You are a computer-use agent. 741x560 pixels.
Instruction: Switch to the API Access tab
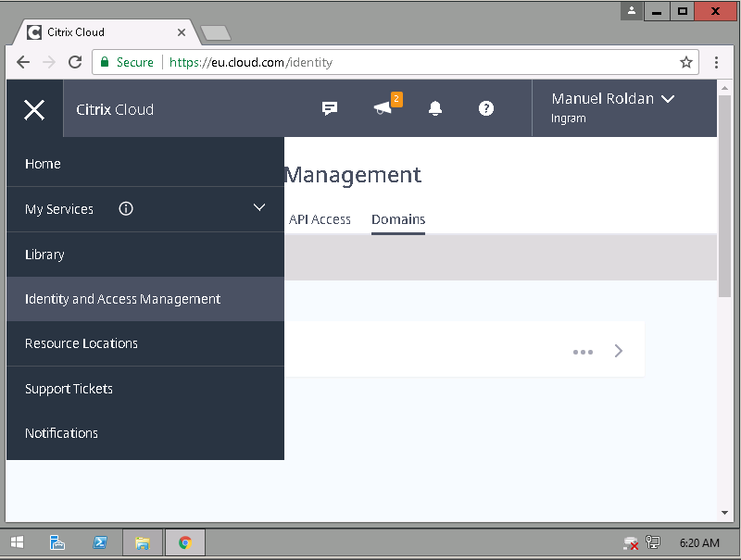coord(320,219)
